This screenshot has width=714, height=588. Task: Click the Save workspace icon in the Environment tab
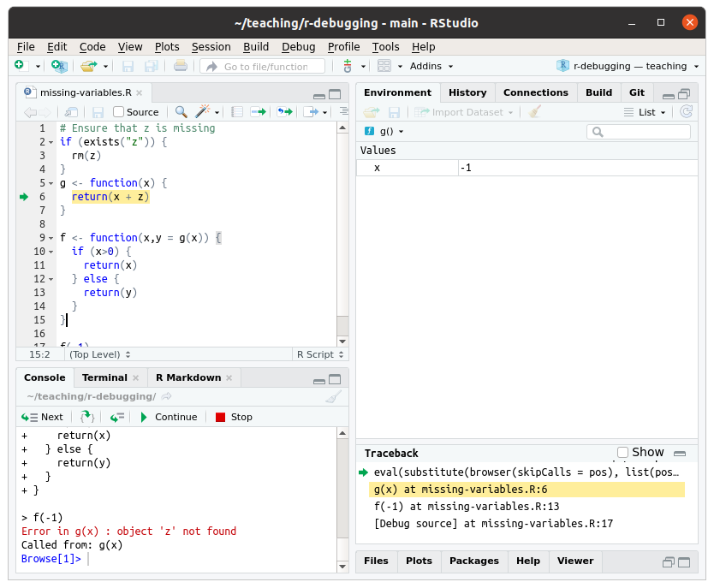394,112
